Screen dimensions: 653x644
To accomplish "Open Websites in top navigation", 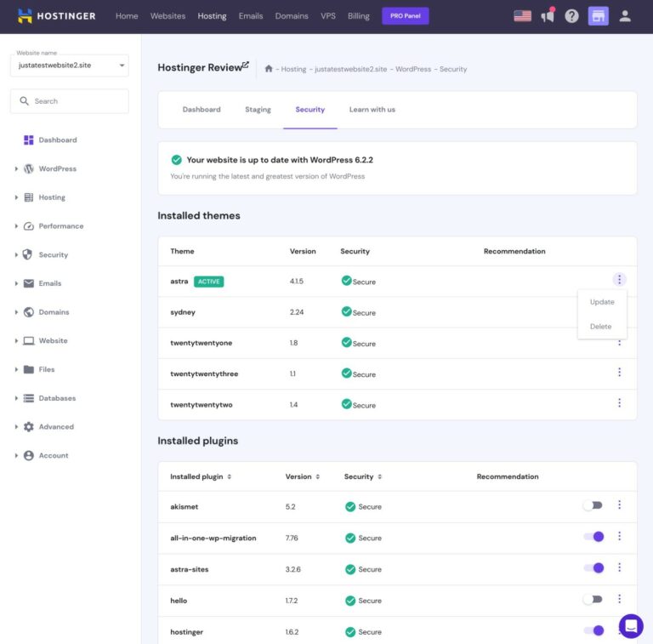I will coord(168,16).
